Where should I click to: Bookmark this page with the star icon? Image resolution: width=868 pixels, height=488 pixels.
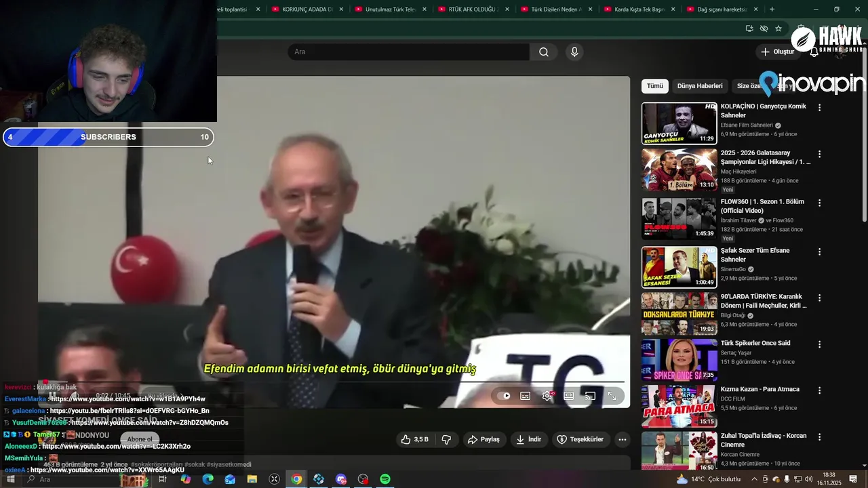(778, 28)
